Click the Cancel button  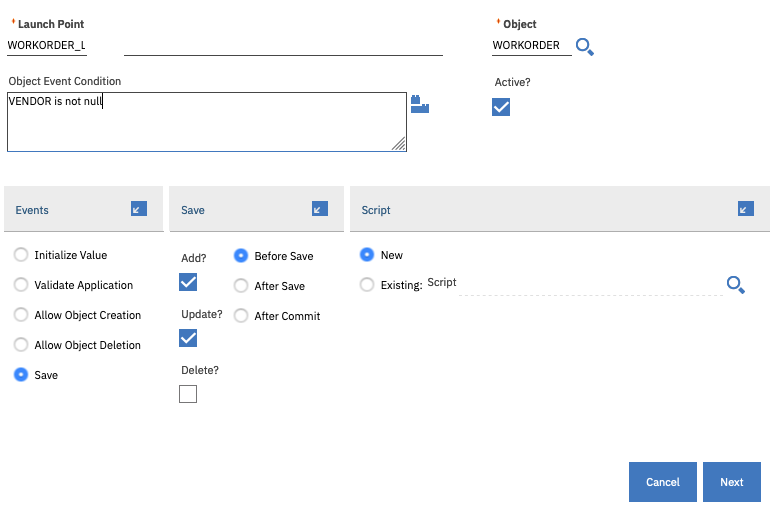[x=663, y=482]
